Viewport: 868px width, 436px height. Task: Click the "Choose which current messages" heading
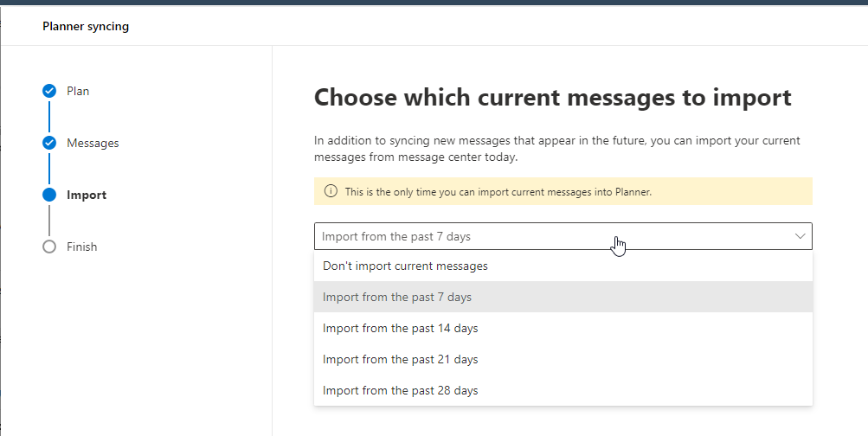click(x=552, y=97)
